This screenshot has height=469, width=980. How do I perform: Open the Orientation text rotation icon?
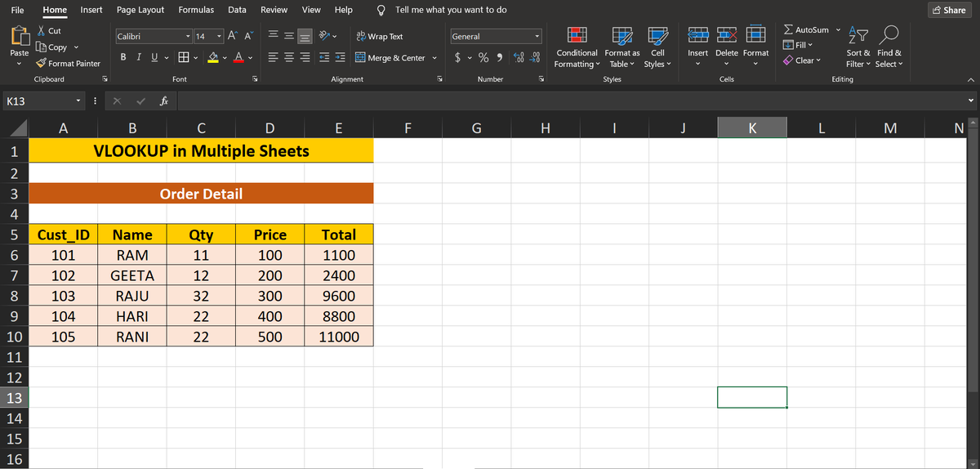pyautogui.click(x=323, y=37)
